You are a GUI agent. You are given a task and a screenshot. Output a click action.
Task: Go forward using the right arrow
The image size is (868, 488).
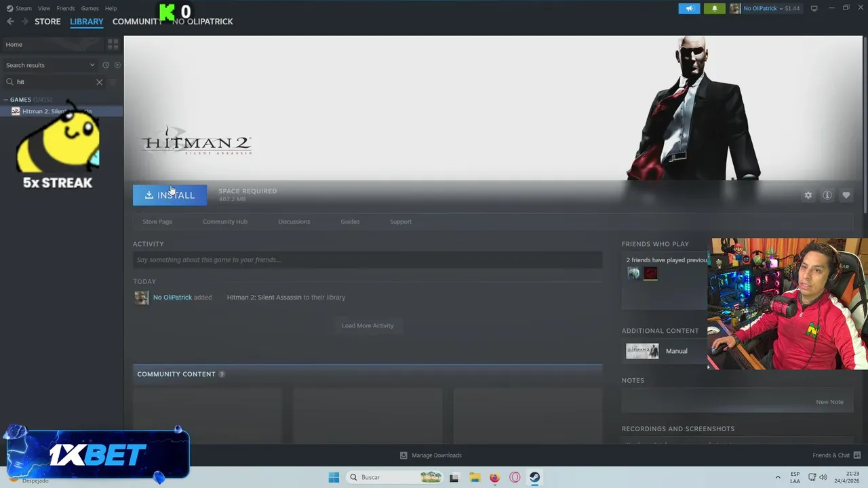[x=25, y=22]
